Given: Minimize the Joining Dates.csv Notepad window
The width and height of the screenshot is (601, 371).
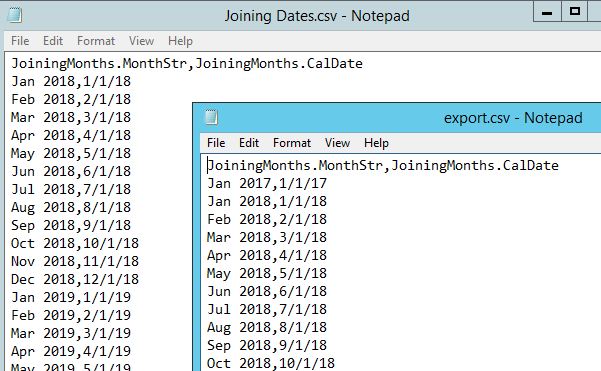Looking at the screenshot, I should coord(547,12).
